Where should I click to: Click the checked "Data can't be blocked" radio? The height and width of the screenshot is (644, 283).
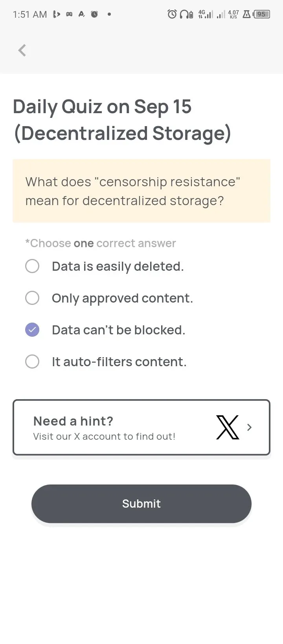point(32,330)
